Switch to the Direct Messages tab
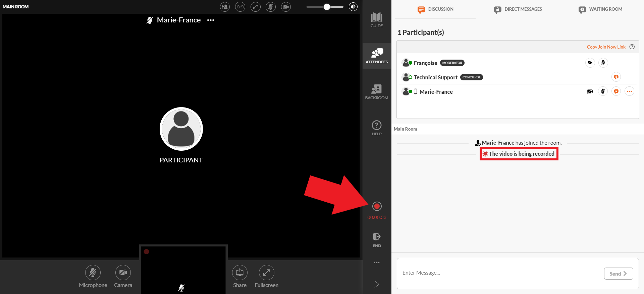644x294 pixels. (x=518, y=9)
